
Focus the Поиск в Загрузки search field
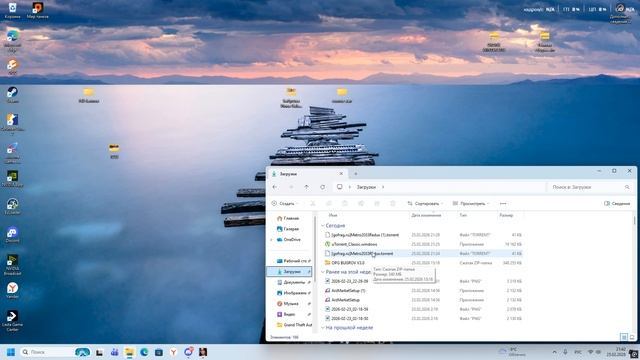pyautogui.click(x=590, y=187)
